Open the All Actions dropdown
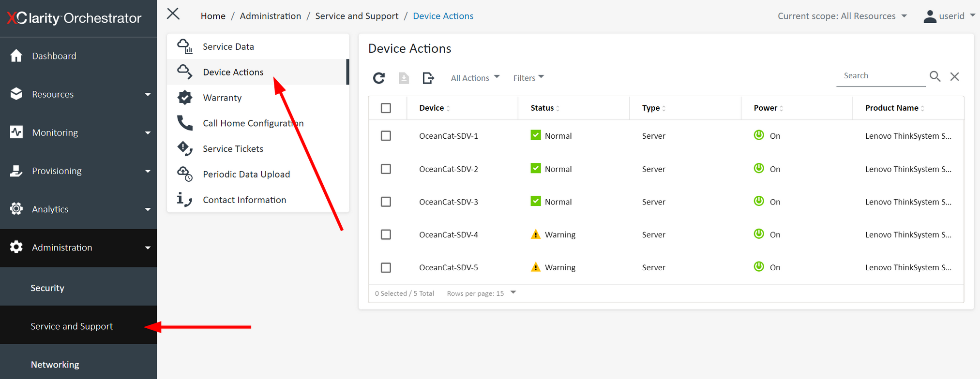The width and height of the screenshot is (980, 379). (475, 78)
